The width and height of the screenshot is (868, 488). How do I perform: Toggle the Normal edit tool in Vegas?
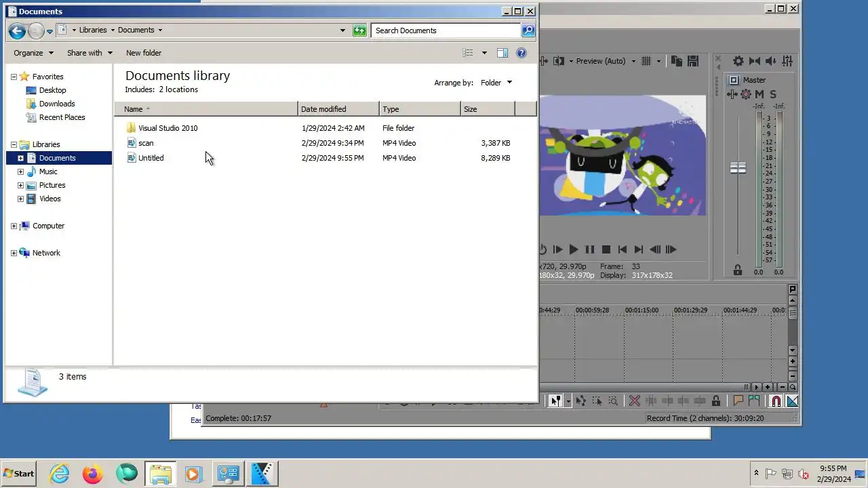pos(555,401)
